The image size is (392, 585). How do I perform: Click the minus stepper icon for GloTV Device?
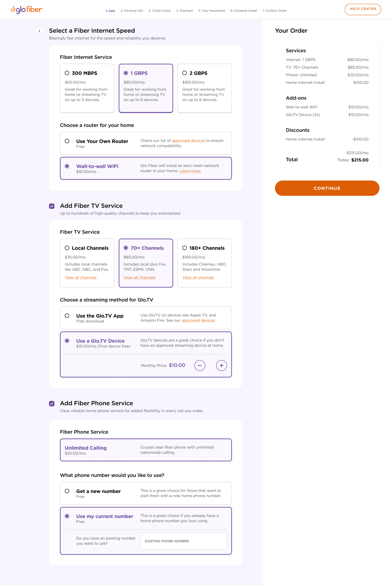200,365
